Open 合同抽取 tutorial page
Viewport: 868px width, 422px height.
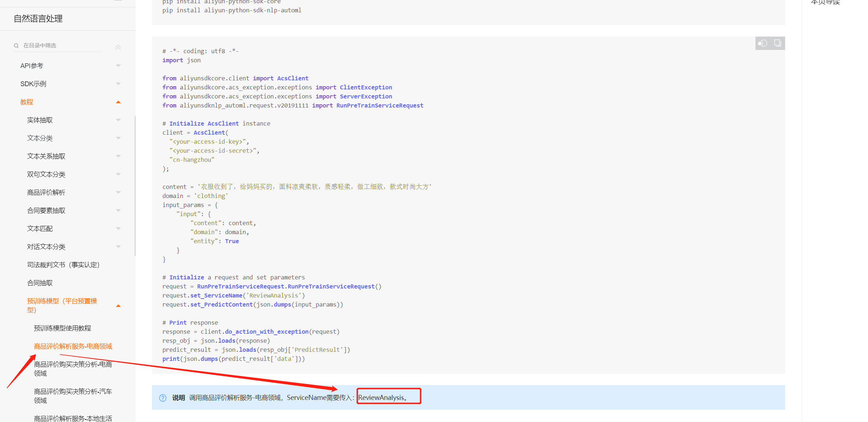pos(40,283)
